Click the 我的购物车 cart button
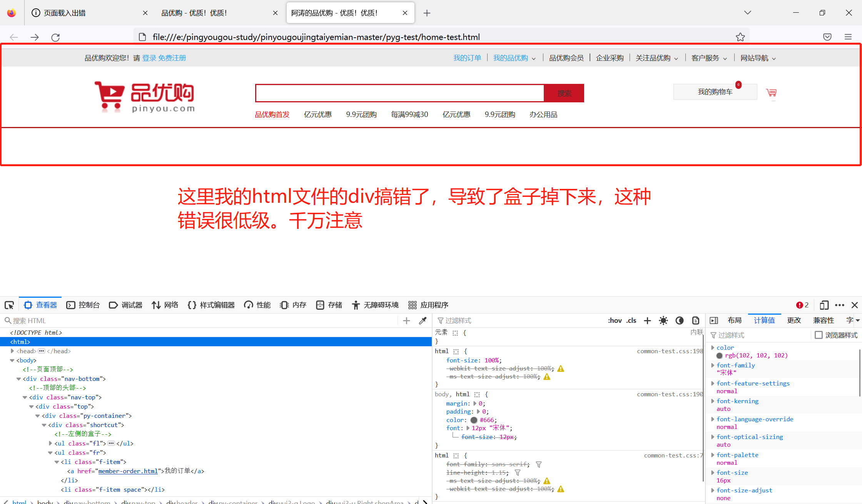This screenshot has width=862, height=504. click(x=715, y=92)
